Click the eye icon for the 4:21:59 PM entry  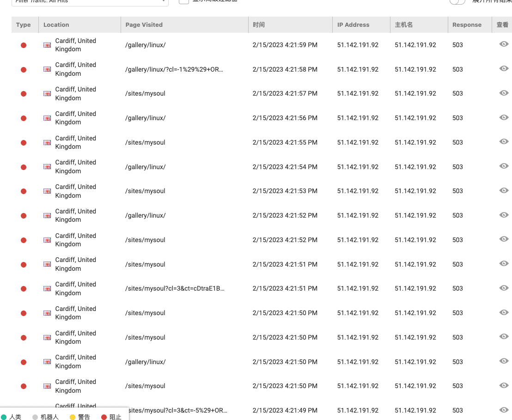tap(504, 44)
